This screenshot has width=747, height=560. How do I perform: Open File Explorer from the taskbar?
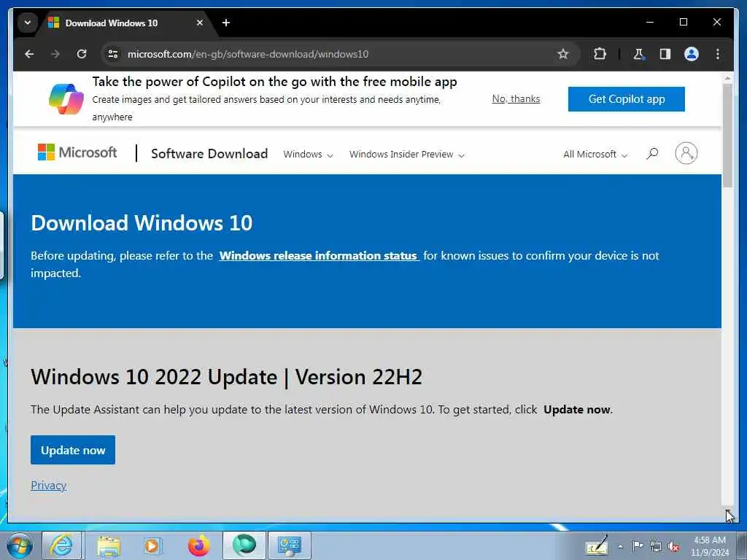(109, 545)
